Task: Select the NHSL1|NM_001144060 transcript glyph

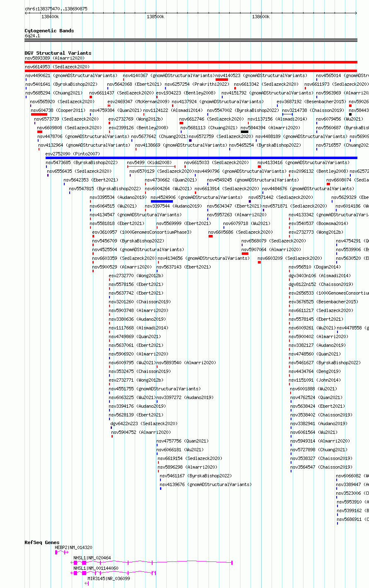Action: [x=113, y=573]
